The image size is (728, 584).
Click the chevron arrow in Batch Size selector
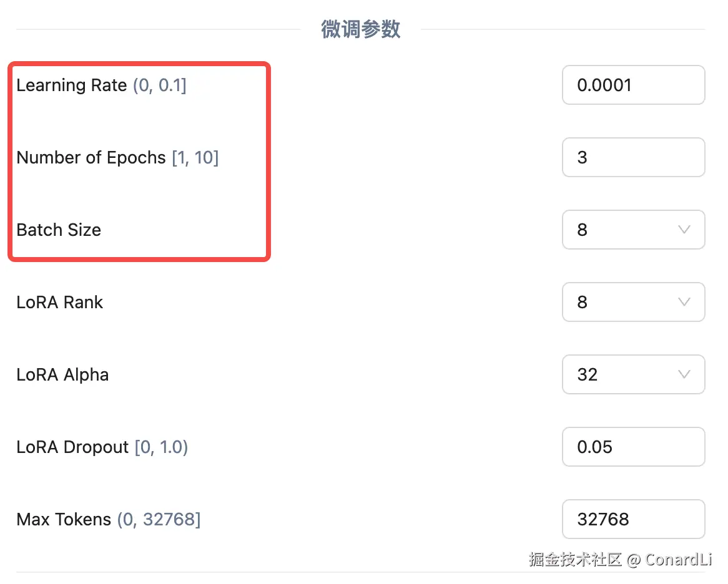(x=684, y=230)
